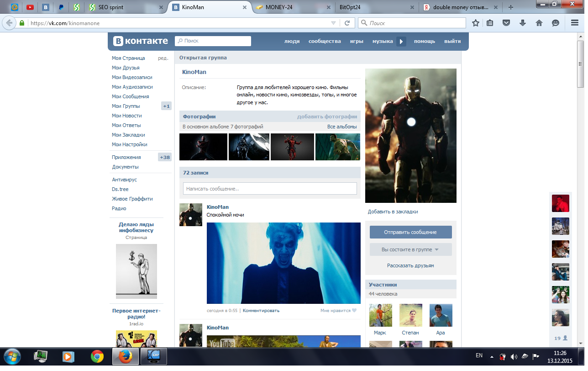
Task: Go to the Firefox home page icon
Action: coord(539,23)
